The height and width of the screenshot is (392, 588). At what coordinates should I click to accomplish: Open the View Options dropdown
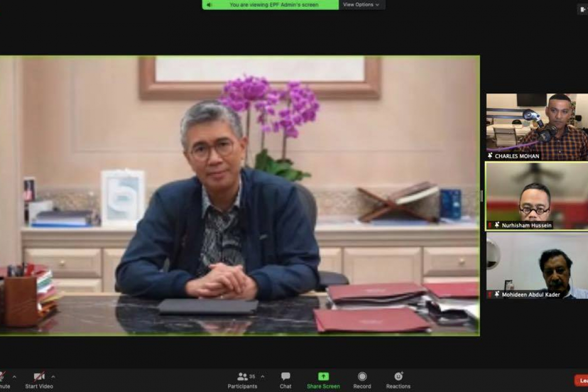coord(361,4)
